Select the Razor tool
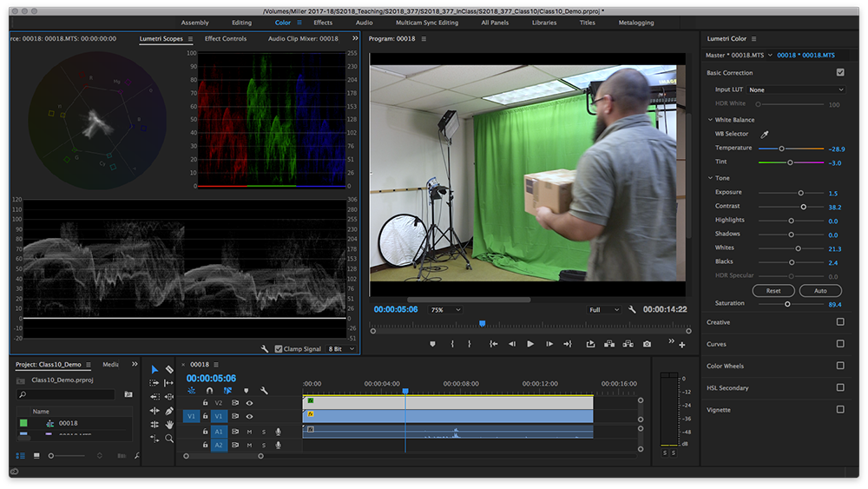The width and height of the screenshot is (868, 489). click(169, 369)
